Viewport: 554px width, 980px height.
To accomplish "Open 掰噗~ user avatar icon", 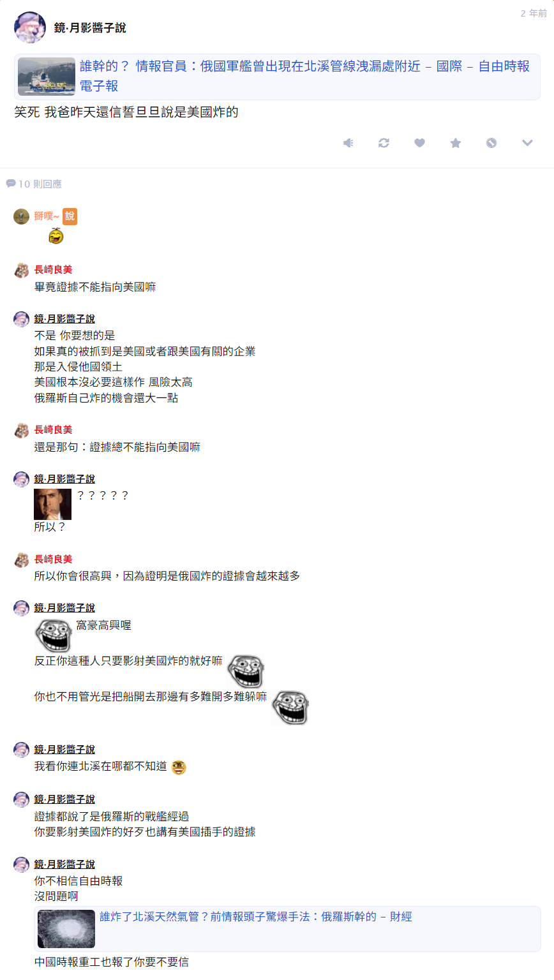I will (21, 216).
